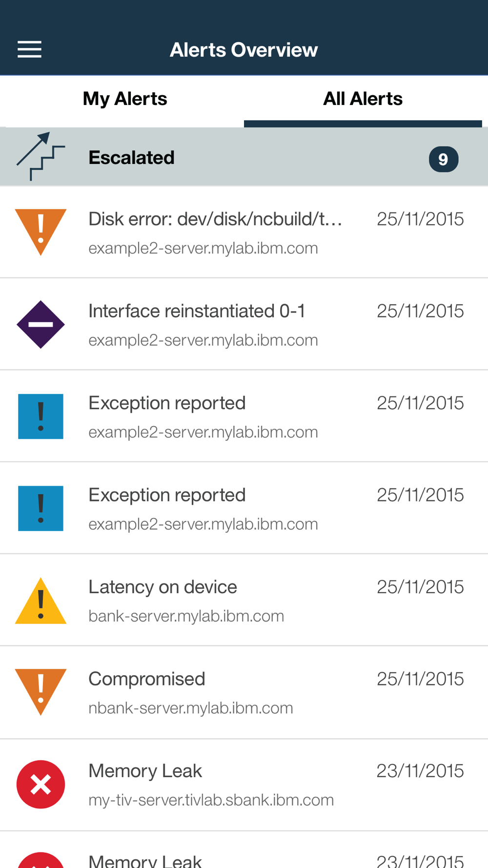488x868 pixels.
Task: Switch to the My Alerts tab
Action: pos(125,99)
